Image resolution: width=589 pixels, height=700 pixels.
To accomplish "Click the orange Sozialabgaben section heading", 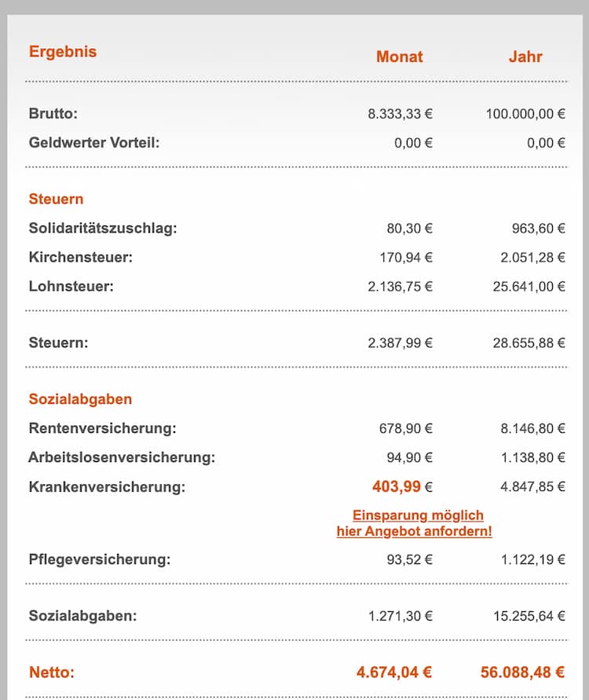I will click(x=80, y=399).
